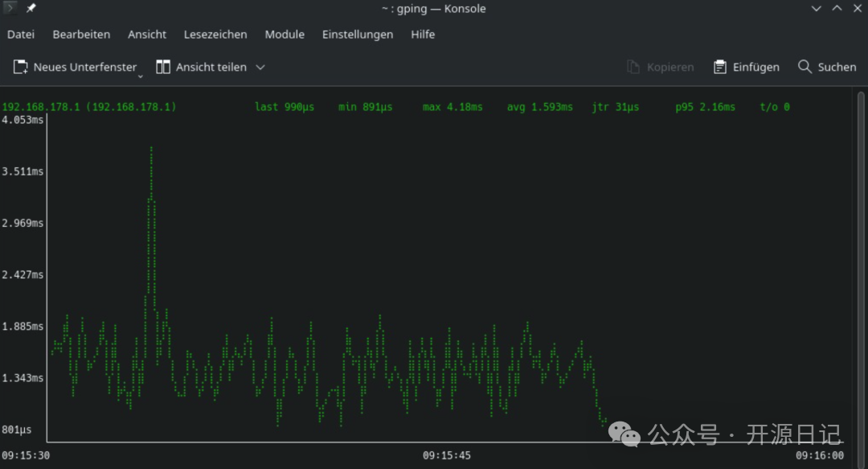The width and height of the screenshot is (868, 469).
Task: Click the Einfügen paste icon
Action: click(719, 67)
